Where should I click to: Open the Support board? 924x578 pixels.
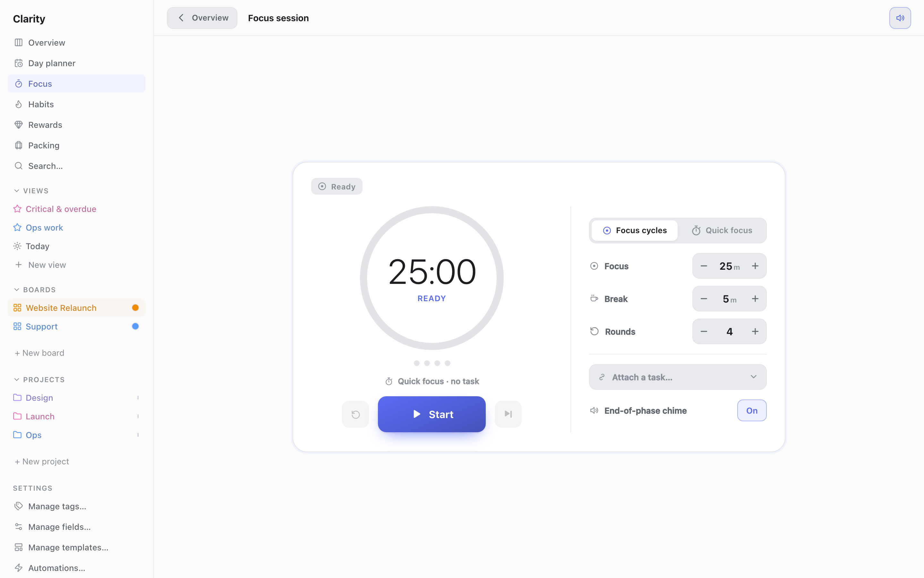(76, 327)
